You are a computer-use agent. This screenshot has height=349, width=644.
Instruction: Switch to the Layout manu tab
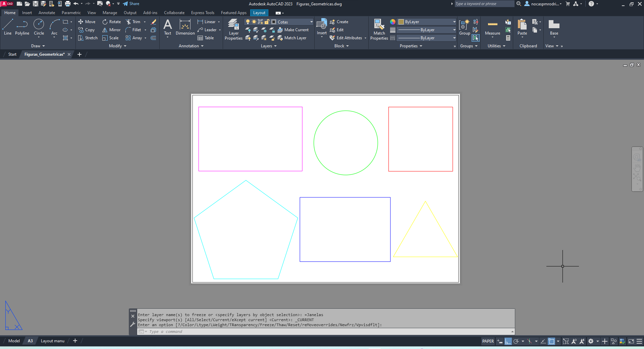(x=53, y=341)
